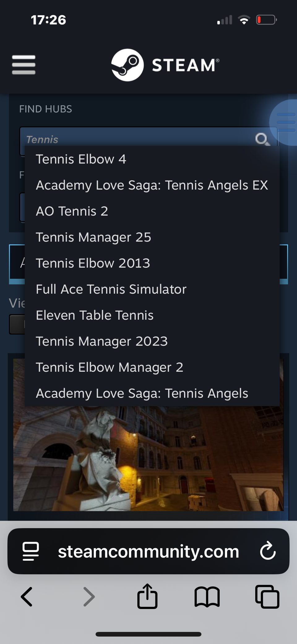Tap the floating blue menu bubble
The image size is (297, 644).
pyautogui.click(x=284, y=123)
